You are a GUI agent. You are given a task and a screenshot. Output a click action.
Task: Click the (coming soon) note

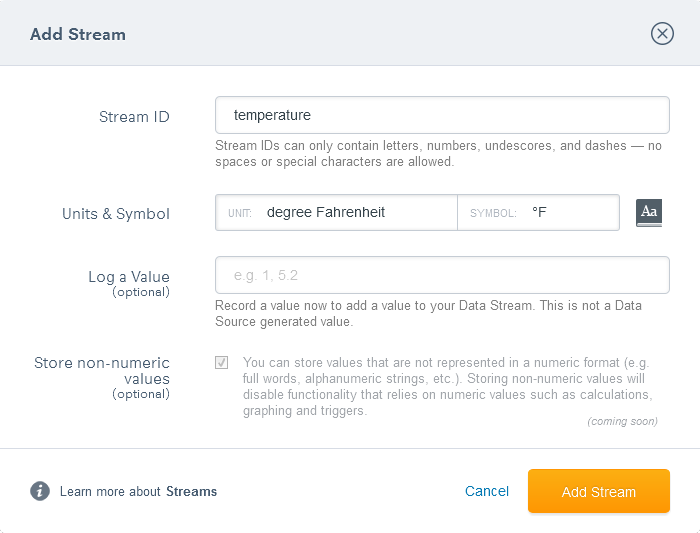click(x=622, y=421)
